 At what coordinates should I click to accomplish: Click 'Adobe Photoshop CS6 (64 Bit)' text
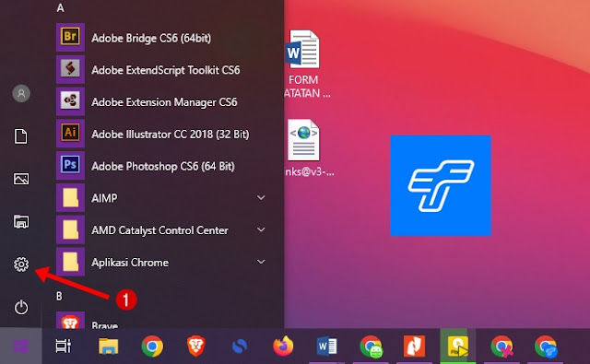tap(163, 166)
